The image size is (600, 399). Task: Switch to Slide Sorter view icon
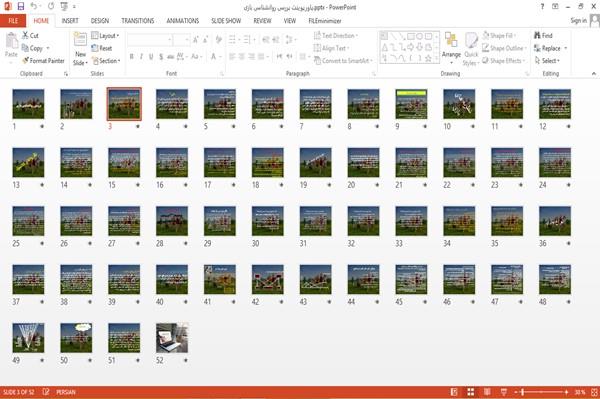[471, 392]
